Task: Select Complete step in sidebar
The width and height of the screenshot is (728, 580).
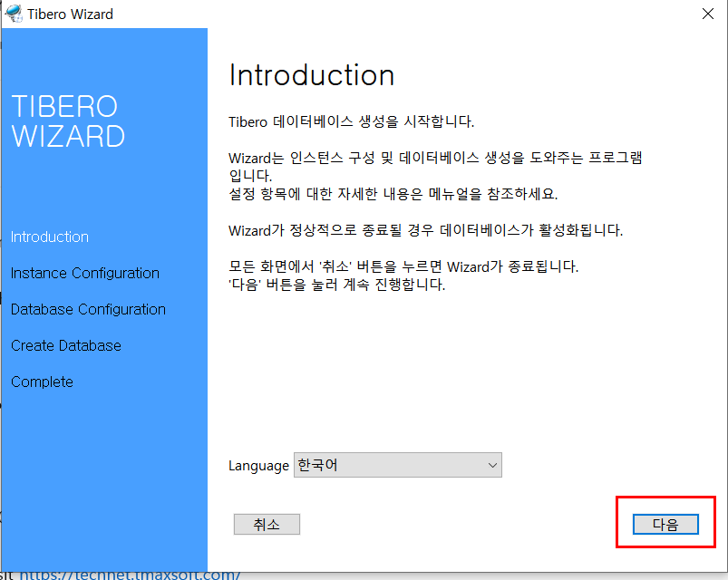Action: click(x=43, y=382)
